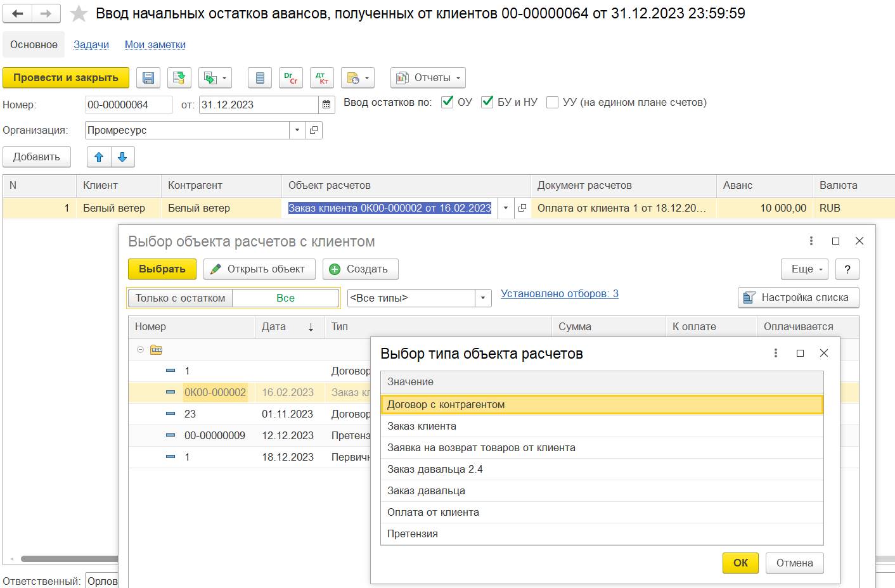Confirm type selection with ОК
Screen dimensions: 895x588
coord(740,563)
